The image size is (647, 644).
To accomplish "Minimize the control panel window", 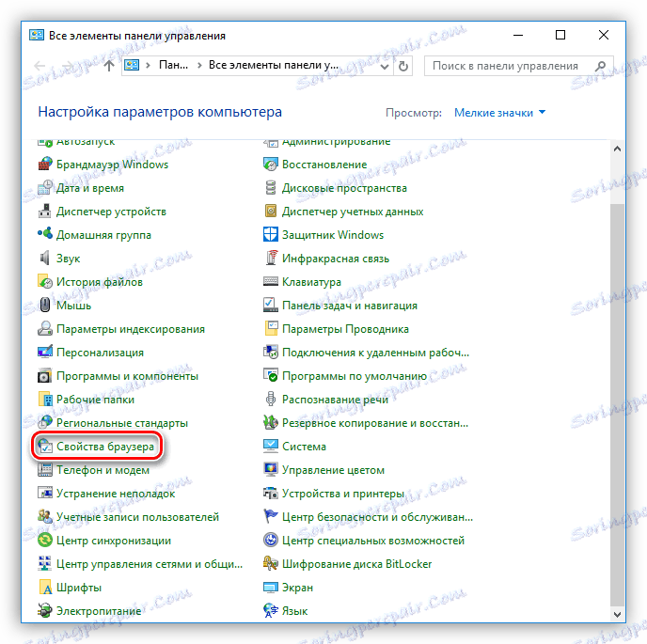I will point(518,35).
